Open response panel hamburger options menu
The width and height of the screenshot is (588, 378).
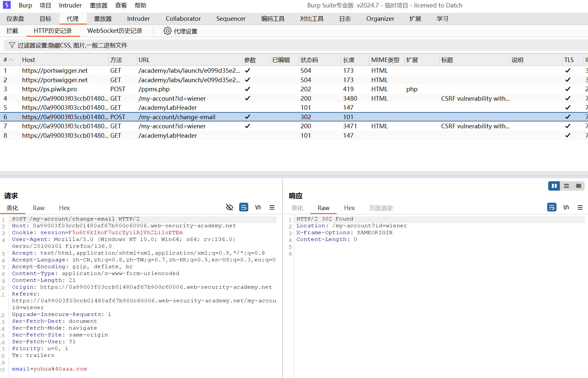(580, 207)
